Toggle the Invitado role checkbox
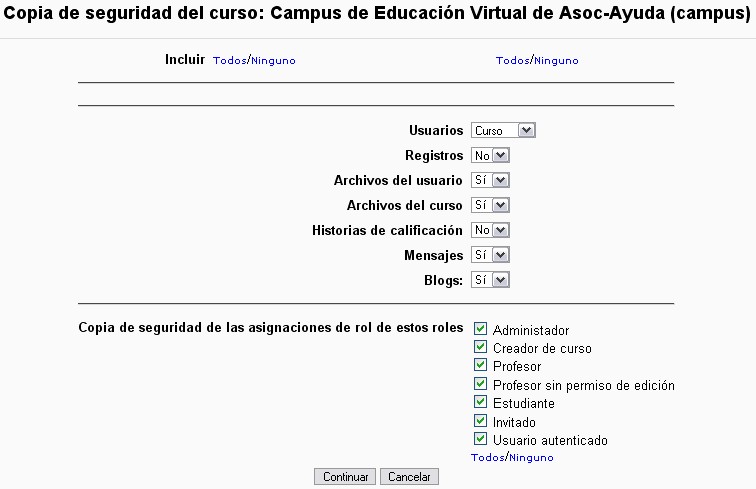This screenshot has height=489, width=756. pyautogui.click(x=481, y=421)
